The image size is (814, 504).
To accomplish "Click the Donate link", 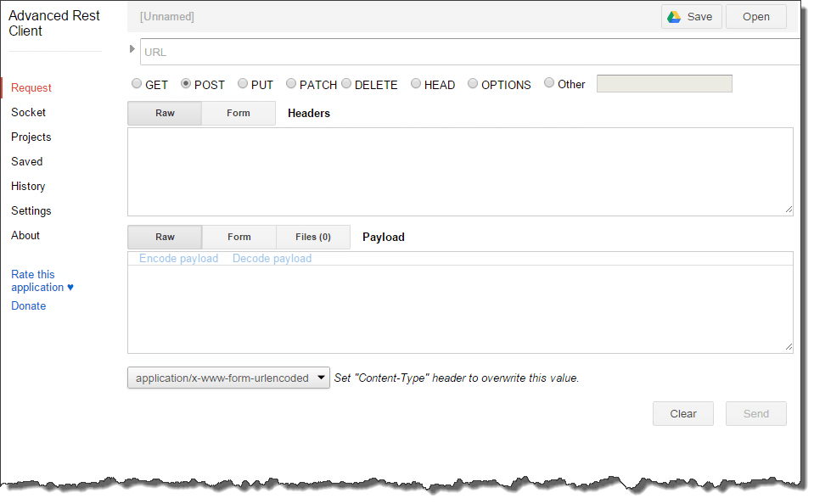I will [29, 305].
